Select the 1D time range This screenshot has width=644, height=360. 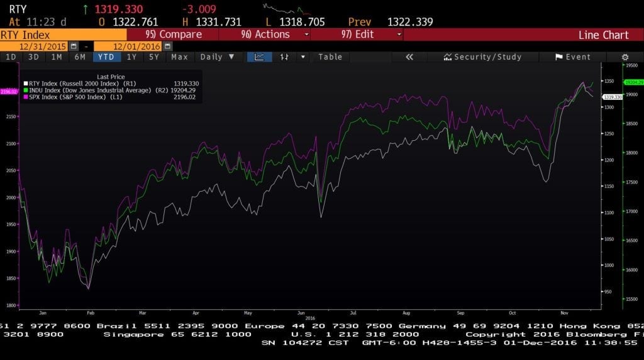pos(11,57)
